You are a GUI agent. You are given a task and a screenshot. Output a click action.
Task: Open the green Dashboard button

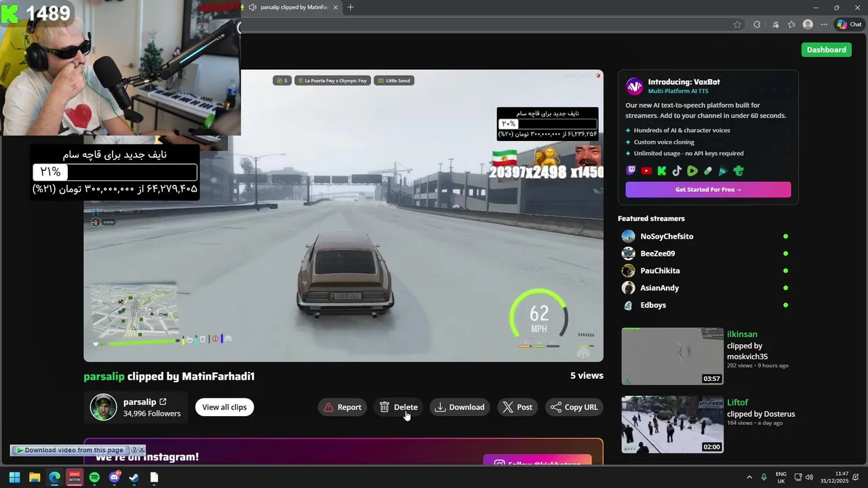click(826, 49)
